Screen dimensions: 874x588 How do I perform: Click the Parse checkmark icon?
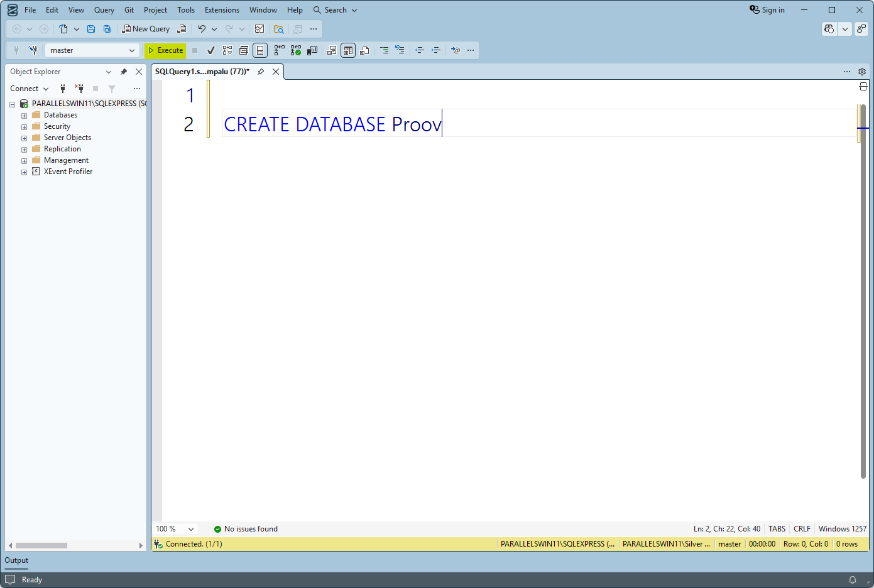[x=211, y=50]
